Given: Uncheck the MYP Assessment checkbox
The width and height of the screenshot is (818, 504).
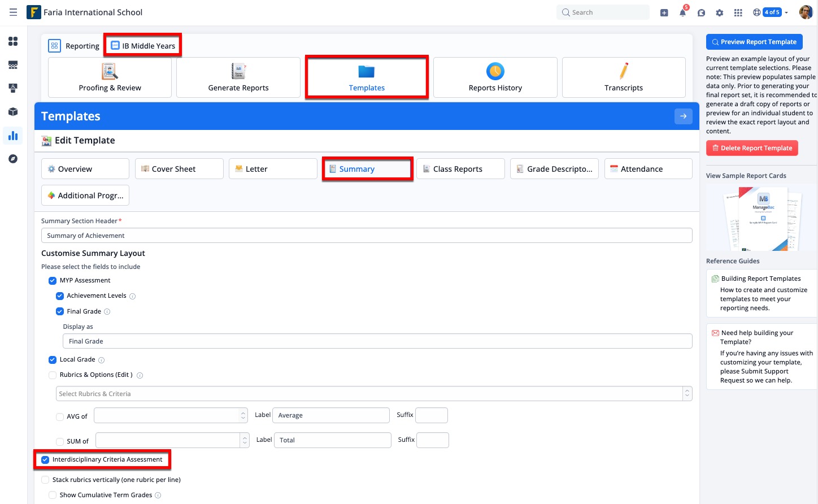Looking at the screenshot, I should (x=53, y=281).
